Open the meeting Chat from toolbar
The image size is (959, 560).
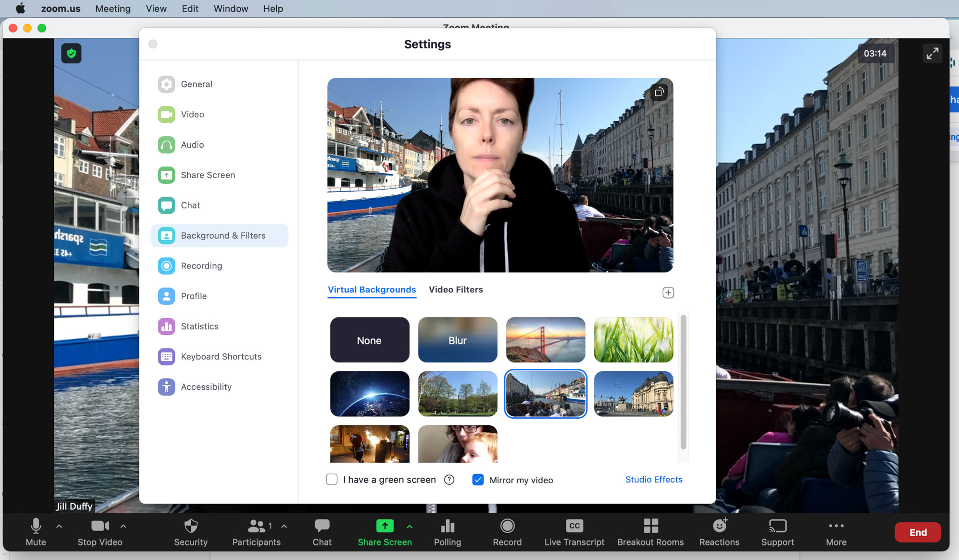coord(322,532)
